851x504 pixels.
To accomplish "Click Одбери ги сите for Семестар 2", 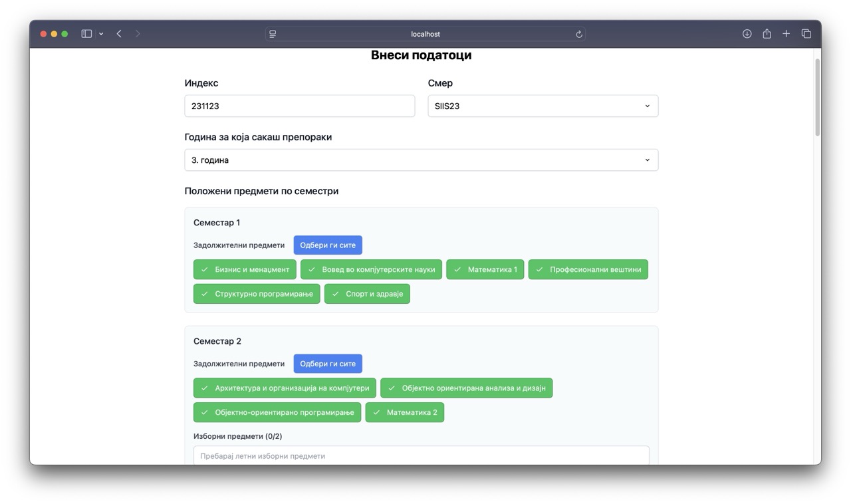I will [x=328, y=364].
